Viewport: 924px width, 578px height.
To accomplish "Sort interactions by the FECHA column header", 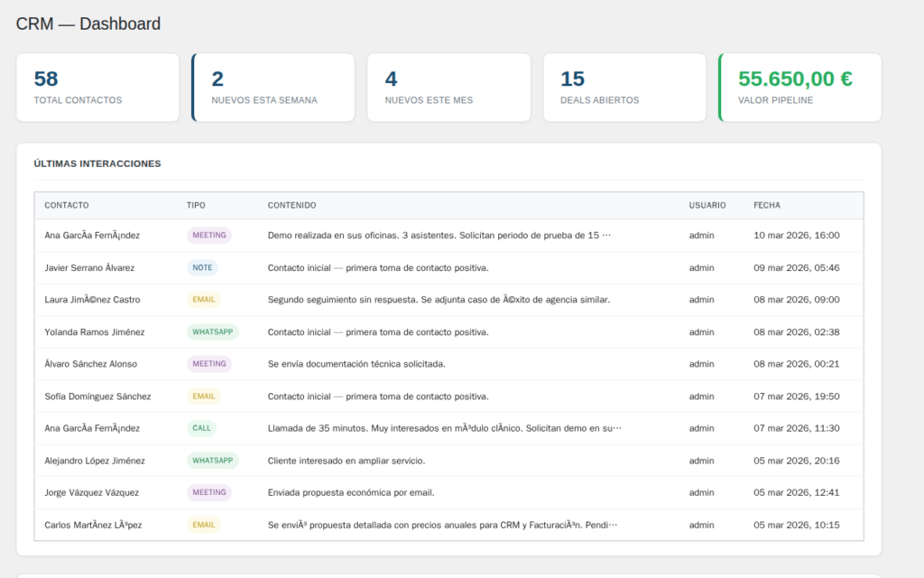I will 766,205.
